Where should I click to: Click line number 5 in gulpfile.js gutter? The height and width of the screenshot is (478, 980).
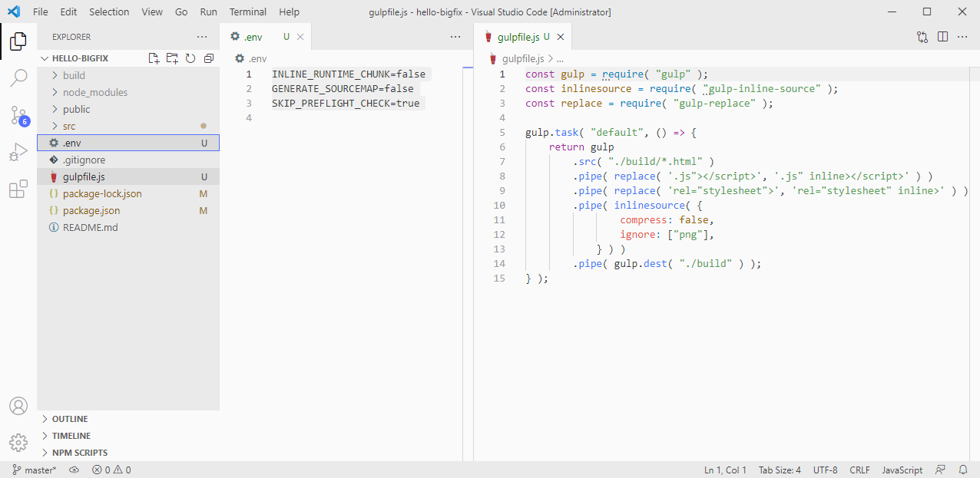[x=502, y=133]
